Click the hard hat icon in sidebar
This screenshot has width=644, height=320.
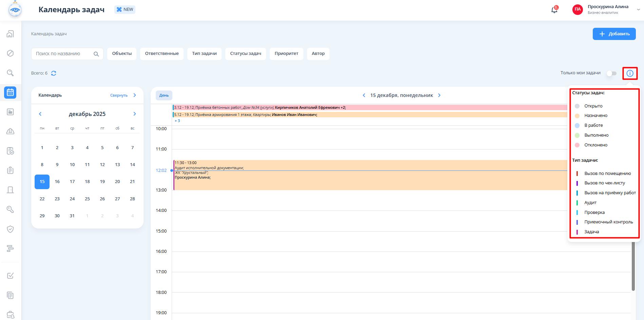[11, 131]
